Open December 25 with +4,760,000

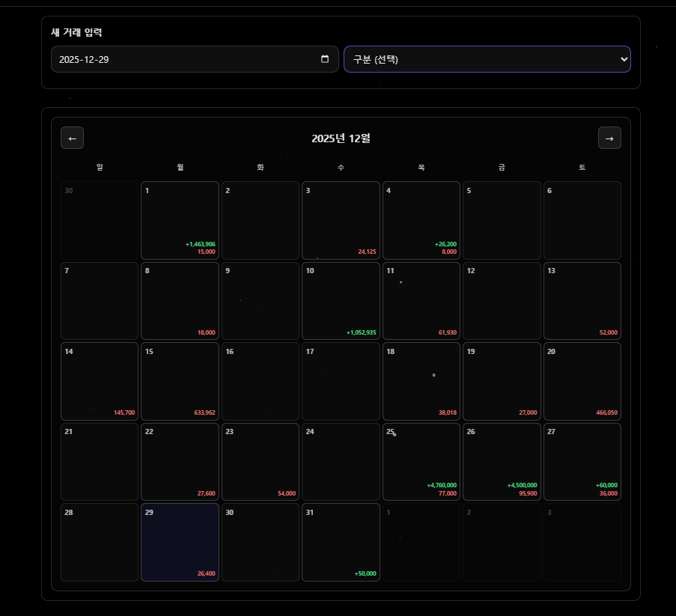tap(421, 462)
